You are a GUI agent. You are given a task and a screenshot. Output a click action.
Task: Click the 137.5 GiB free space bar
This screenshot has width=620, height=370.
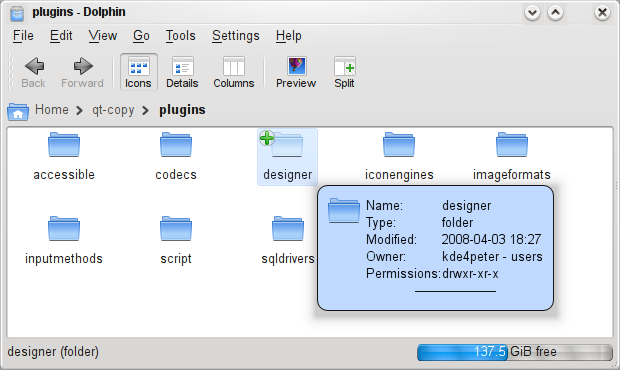[x=515, y=352]
